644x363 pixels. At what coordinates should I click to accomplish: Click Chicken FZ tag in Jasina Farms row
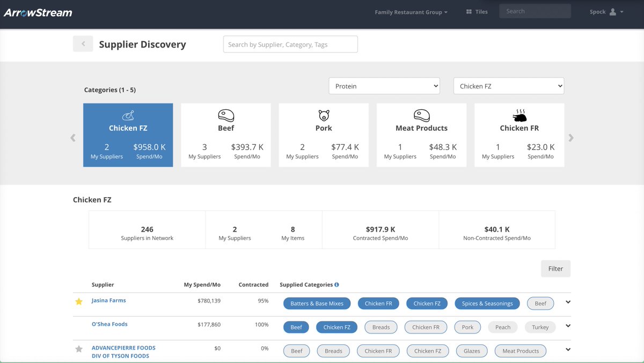(x=427, y=303)
